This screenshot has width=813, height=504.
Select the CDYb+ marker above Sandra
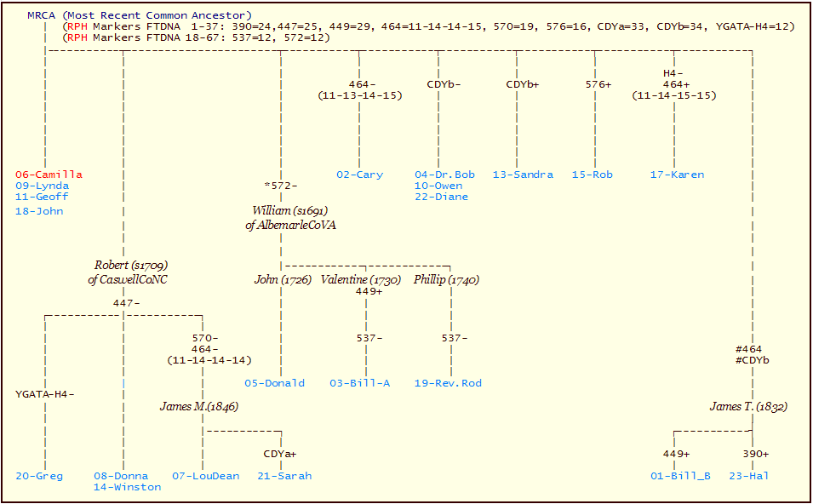(523, 84)
